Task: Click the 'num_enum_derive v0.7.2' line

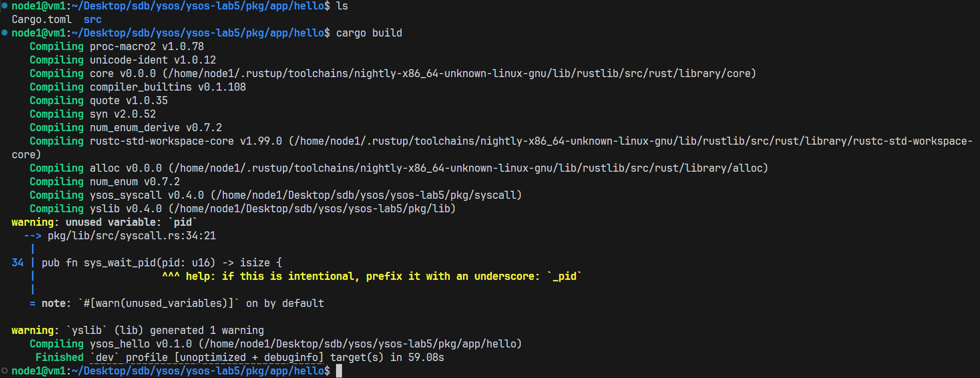Action: tap(126, 128)
